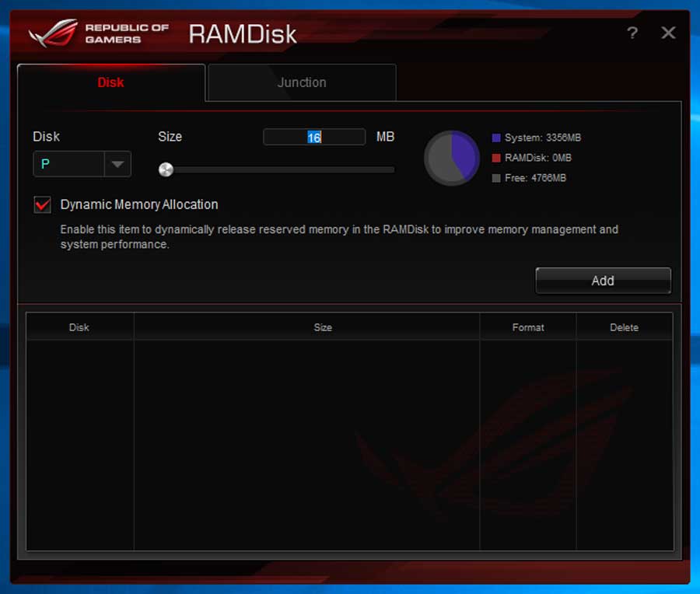
Task: Click the Size MB input field
Action: [314, 137]
